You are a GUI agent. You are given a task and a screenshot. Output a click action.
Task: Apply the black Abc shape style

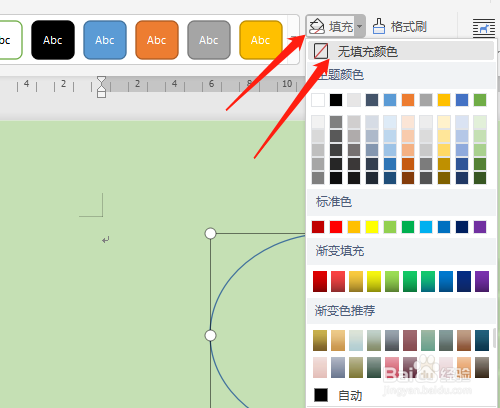[53, 40]
